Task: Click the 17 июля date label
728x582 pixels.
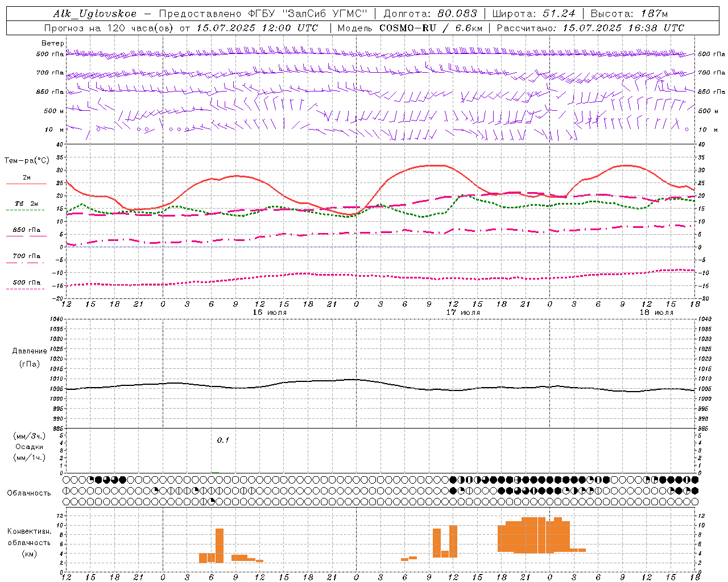Action: [x=463, y=313]
